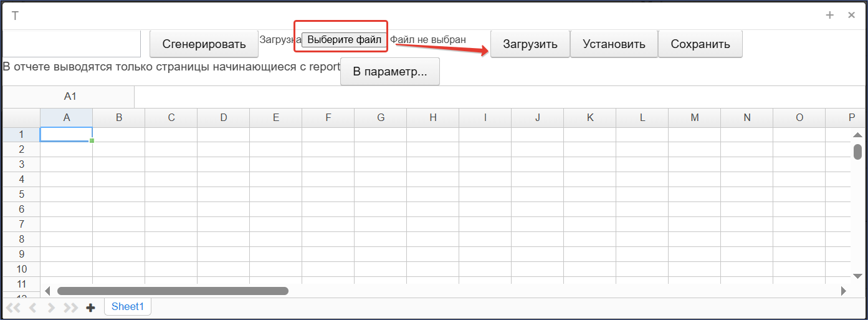
Task: Select column B header
Action: click(x=119, y=117)
